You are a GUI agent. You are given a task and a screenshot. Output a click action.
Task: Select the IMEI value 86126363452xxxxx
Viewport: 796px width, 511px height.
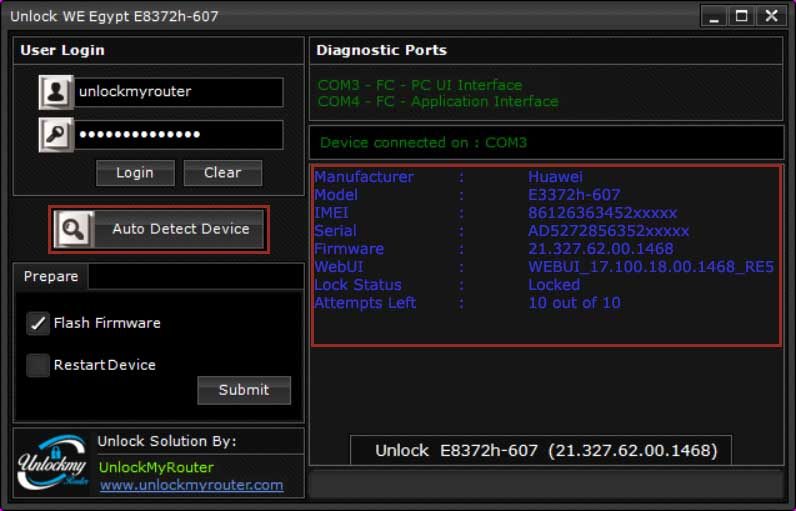[603, 213]
